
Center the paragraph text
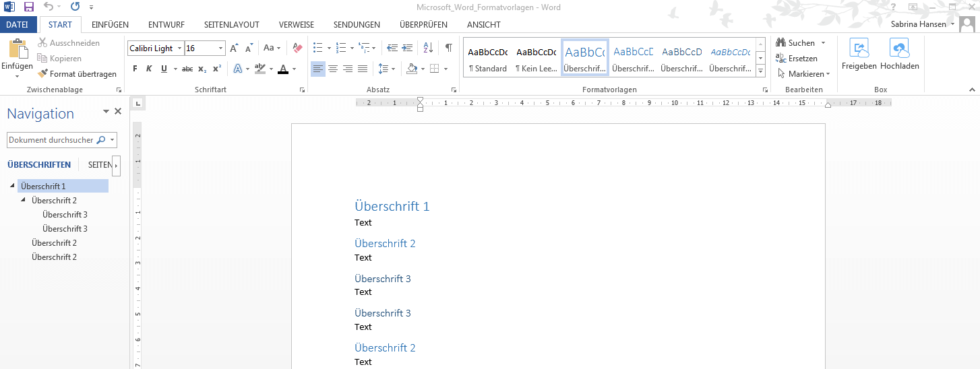pyautogui.click(x=333, y=69)
